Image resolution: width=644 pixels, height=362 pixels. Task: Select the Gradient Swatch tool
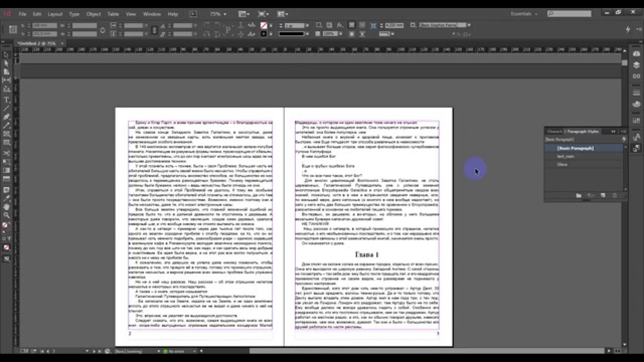[x=7, y=170]
